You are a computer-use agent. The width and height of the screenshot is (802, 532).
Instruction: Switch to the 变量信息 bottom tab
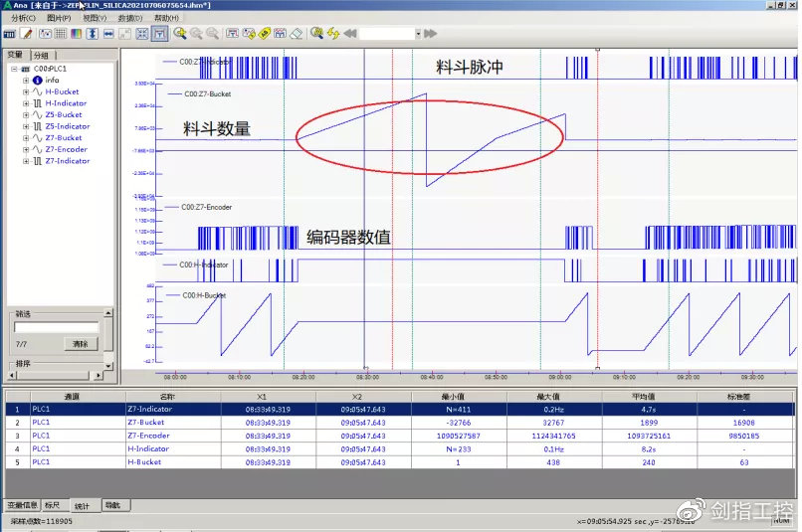[23, 505]
